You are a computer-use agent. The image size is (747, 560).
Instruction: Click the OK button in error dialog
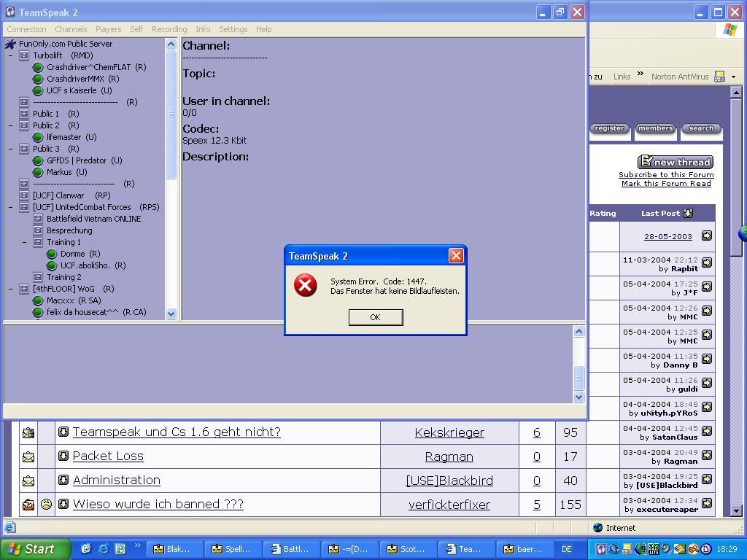[x=376, y=317]
